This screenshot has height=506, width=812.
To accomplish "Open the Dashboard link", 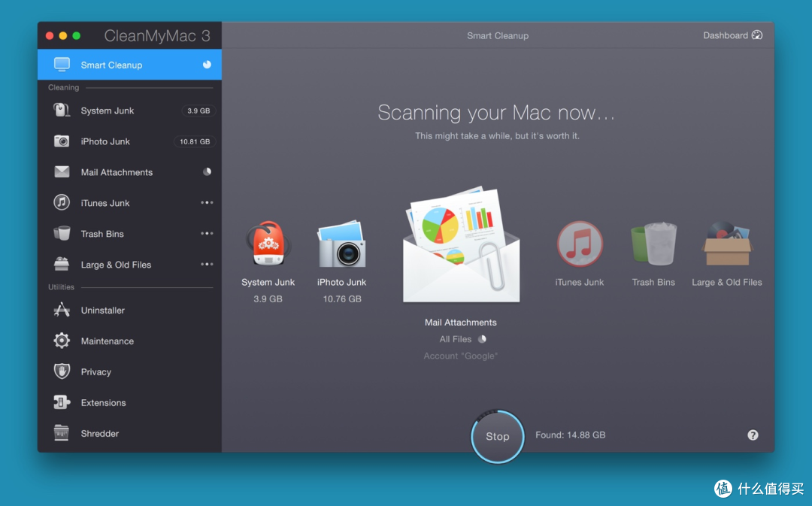I will pyautogui.click(x=732, y=35).
